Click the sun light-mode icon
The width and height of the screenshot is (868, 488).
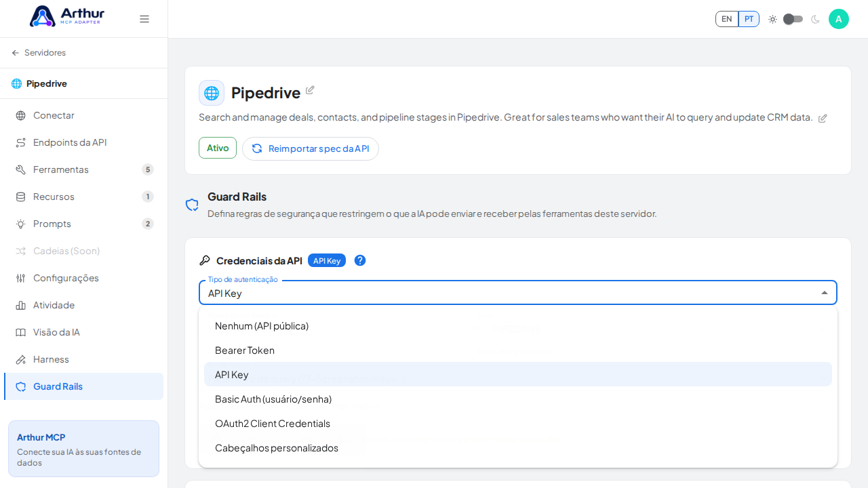pos(772,19)
